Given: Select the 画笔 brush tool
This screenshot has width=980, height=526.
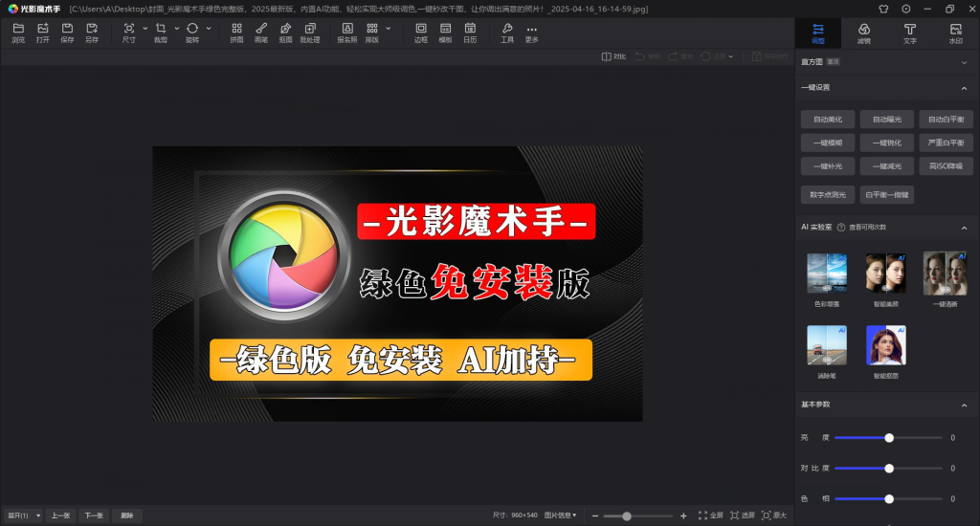Looking at the screenshot, I should click(261, 33).
